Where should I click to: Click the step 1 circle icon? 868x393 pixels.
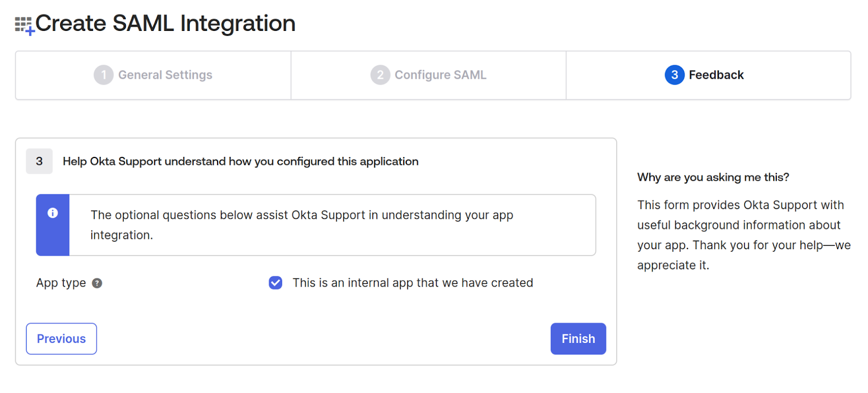[x=103, y=75]
